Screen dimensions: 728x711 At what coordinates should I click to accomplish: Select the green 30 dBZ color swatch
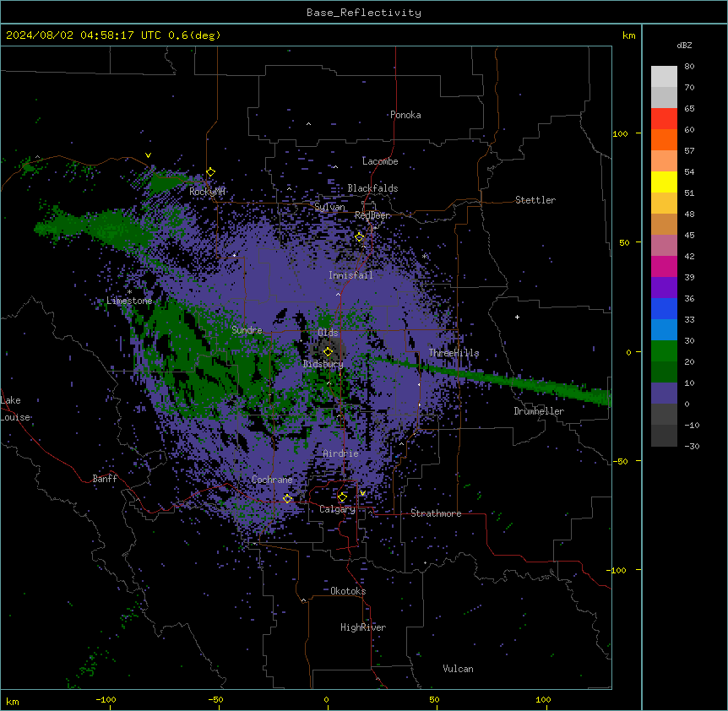(x=664, y=351)
